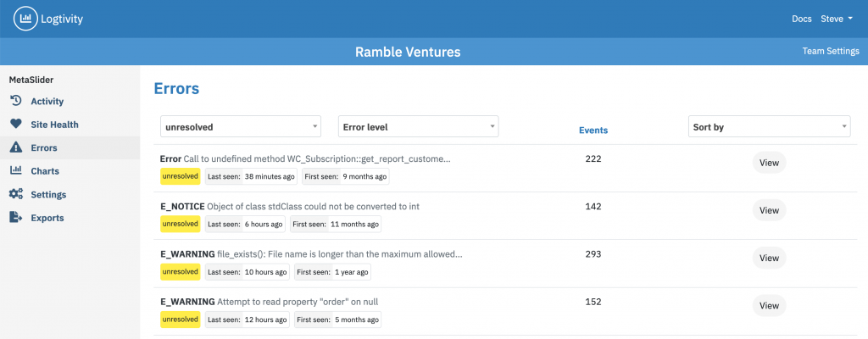The width and height of the screenshot is (868, 339).
Task: View the stdClass E_NOTICE error
Action: coord(769,210)
